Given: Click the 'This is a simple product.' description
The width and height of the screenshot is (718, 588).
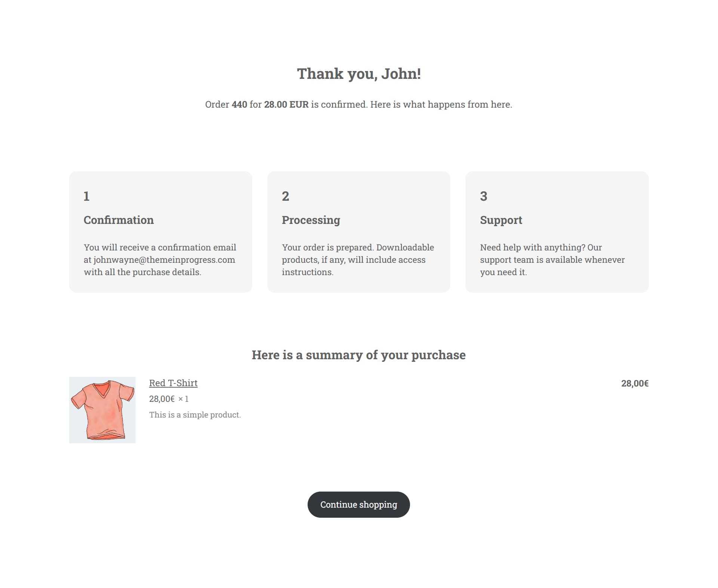Looking at the screenshot, I should pos(195,415).
